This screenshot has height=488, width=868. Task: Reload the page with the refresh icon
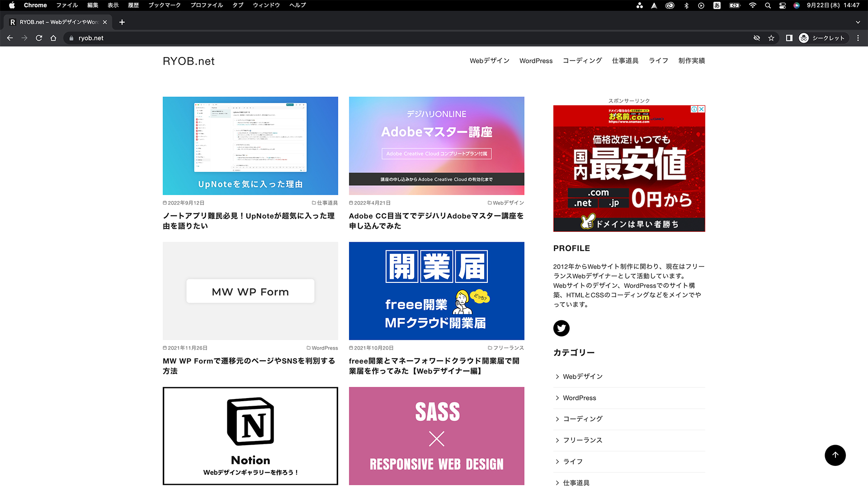tap(39, 38)
